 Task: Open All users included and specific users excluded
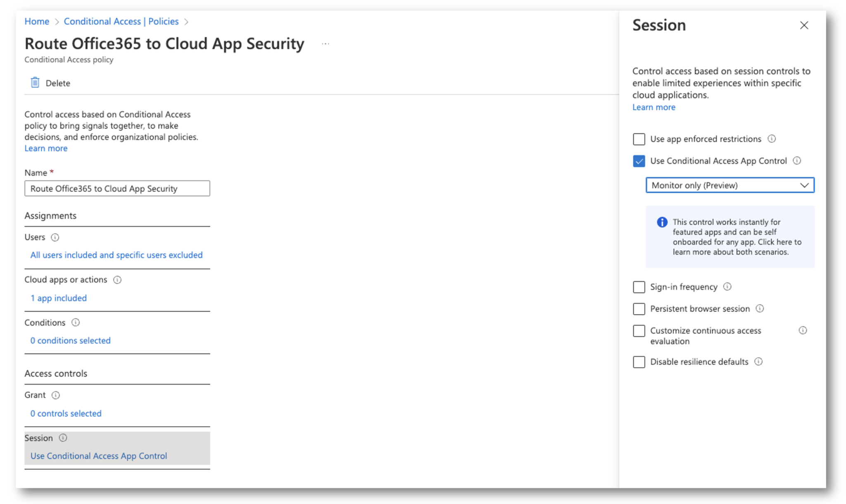(x=116, y=255)
